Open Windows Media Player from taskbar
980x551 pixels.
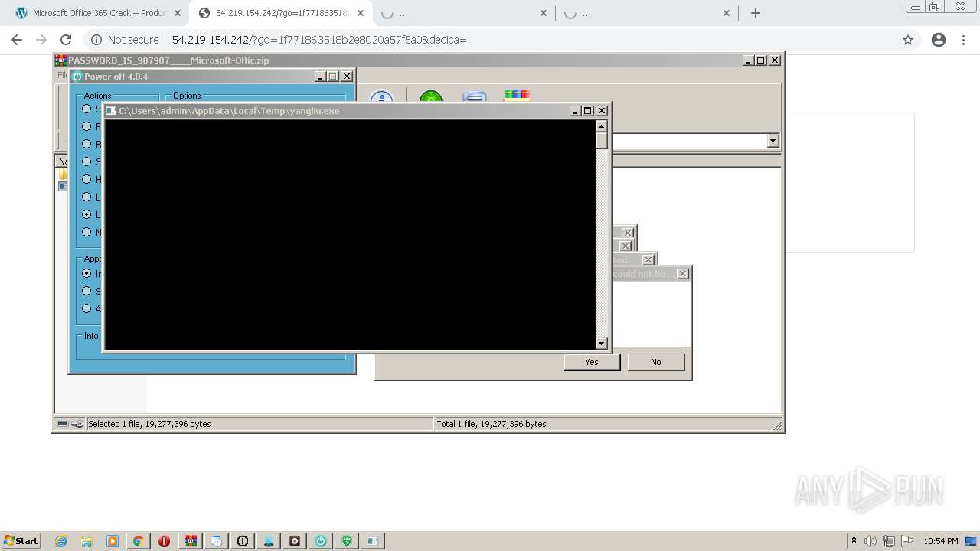point(113,541)
